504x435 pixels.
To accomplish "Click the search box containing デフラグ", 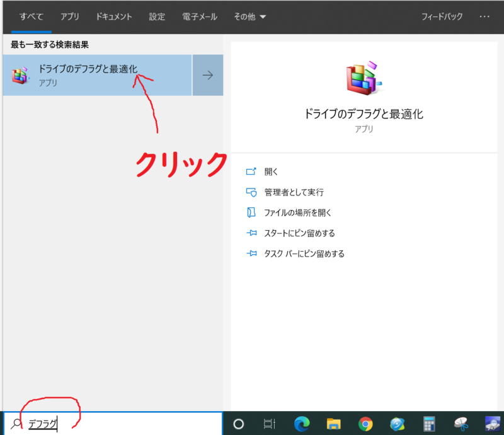I will click(x=113, y=424).
